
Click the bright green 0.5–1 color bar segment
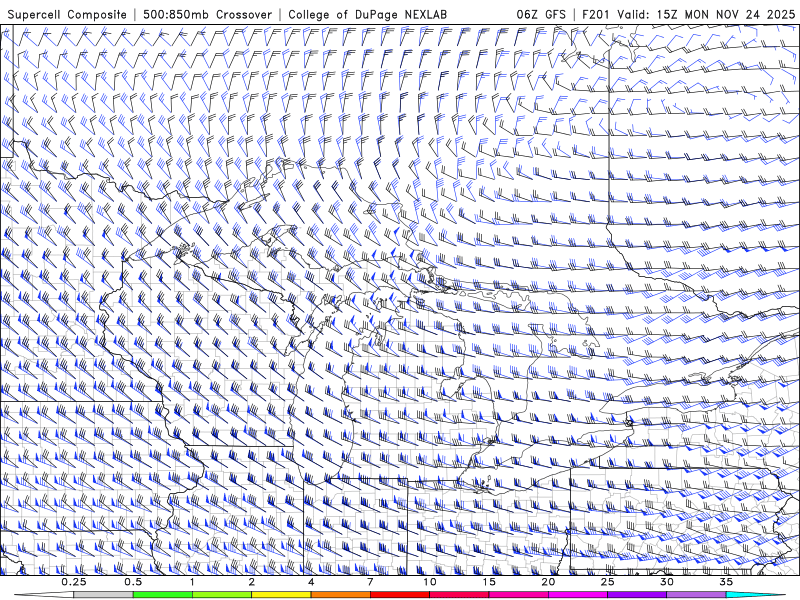pyautogui.click(x=162, y=595)
